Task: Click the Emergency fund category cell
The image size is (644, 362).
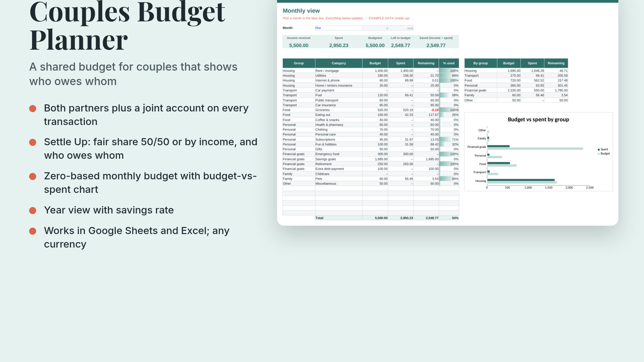Action: click(339, 154)
